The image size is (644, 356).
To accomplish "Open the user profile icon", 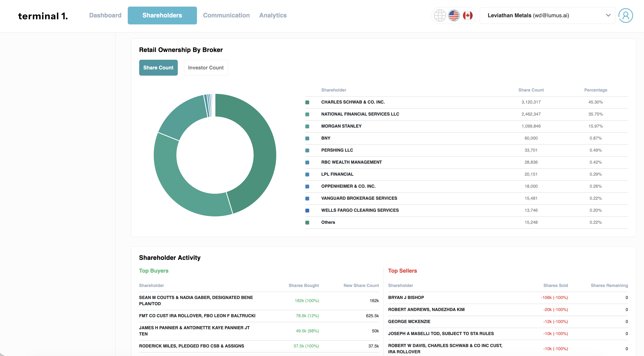I will coord(626,16).
